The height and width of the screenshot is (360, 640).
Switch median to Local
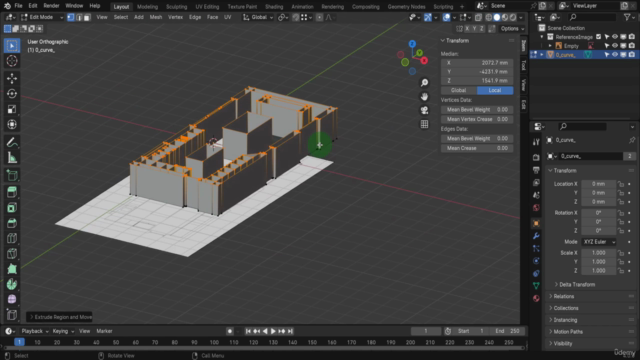[x=495, y=90]
